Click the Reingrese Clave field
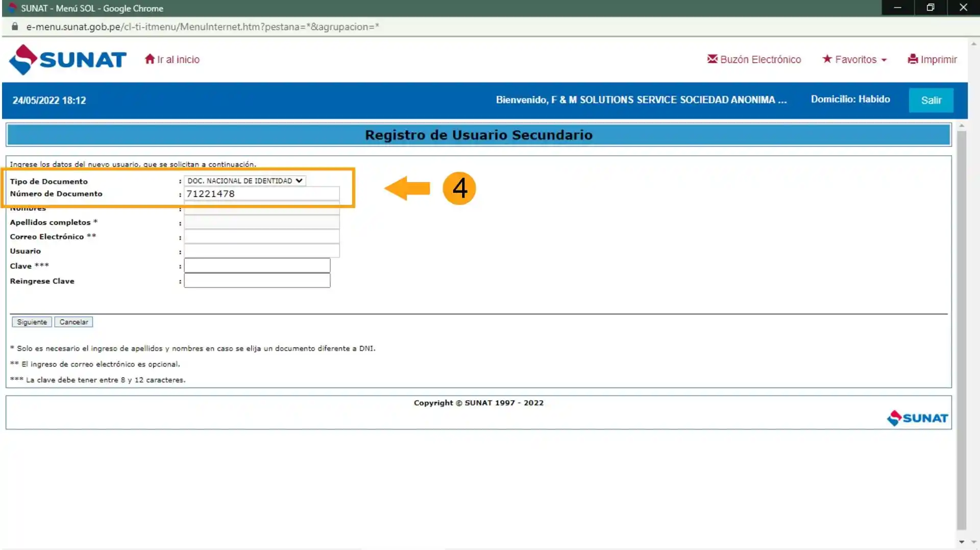 (257, 280)
